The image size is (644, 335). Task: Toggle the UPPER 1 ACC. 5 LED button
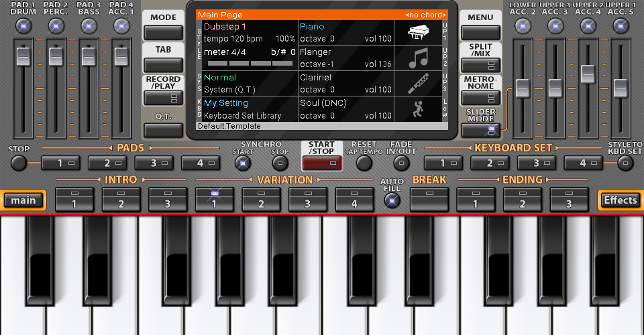[x=621, y=26]
